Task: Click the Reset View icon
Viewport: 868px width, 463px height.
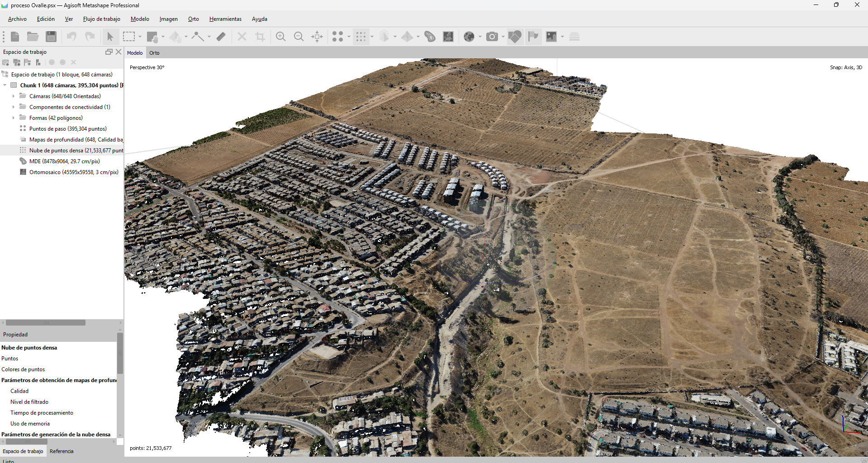Action: [317, 37]
